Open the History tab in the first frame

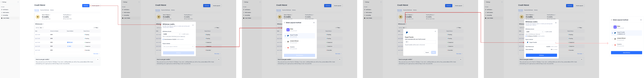(52, 10)
